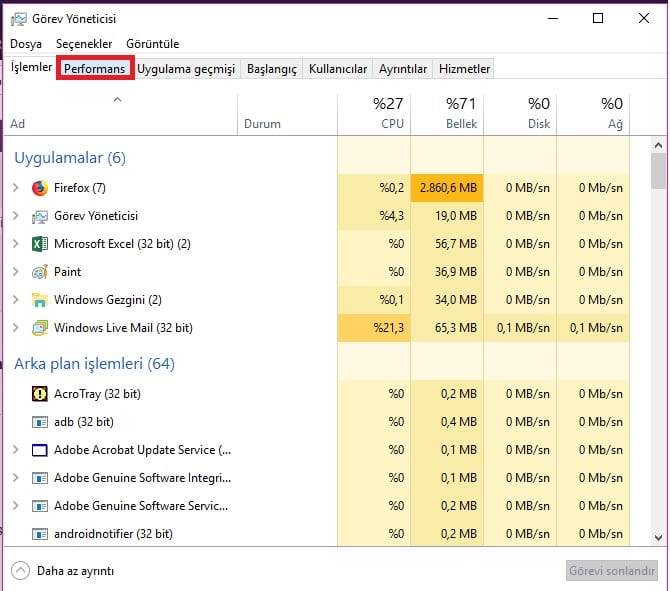
Task: Click the Daha az ayrıntı link
Action: point(76,571)
